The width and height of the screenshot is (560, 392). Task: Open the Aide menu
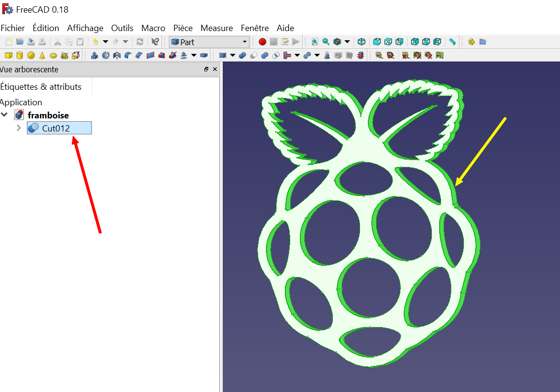[x=285, y=28]
